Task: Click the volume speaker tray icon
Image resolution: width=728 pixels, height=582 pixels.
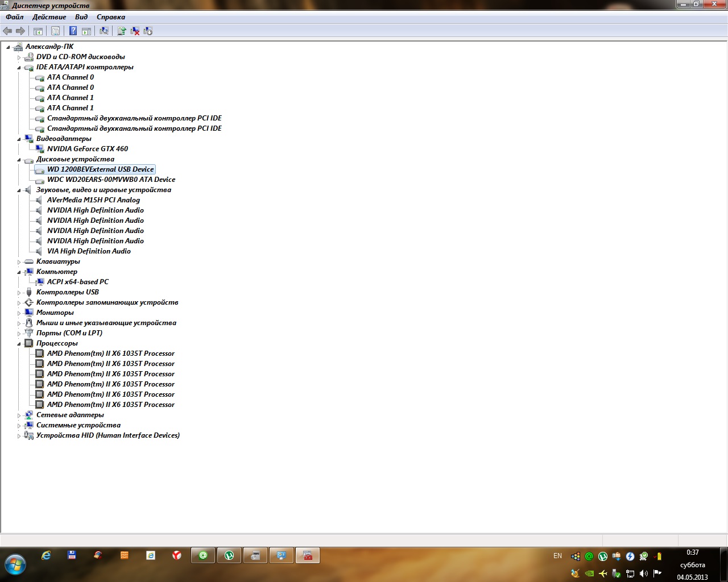Action: click(644, 573)
